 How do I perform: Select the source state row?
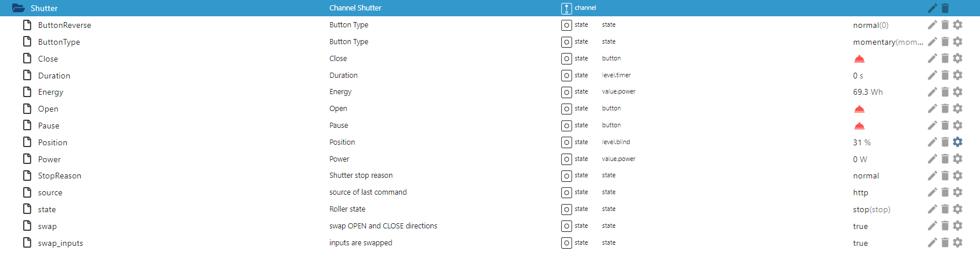50,192
